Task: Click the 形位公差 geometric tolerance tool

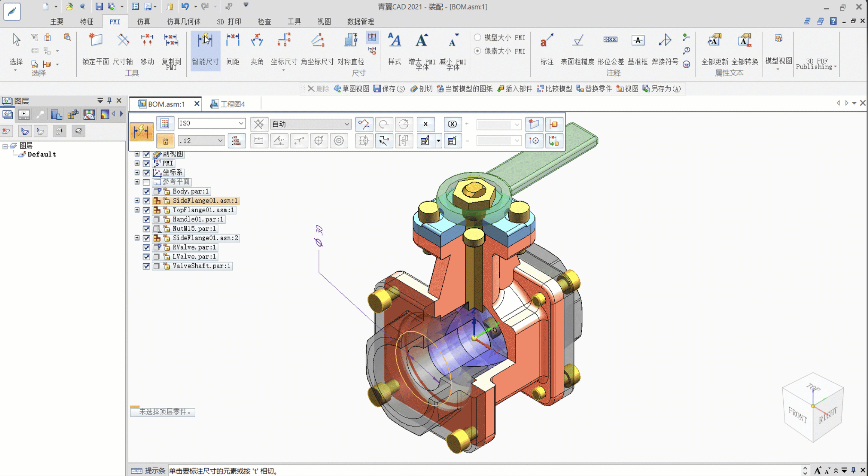Action: point(611,50)
